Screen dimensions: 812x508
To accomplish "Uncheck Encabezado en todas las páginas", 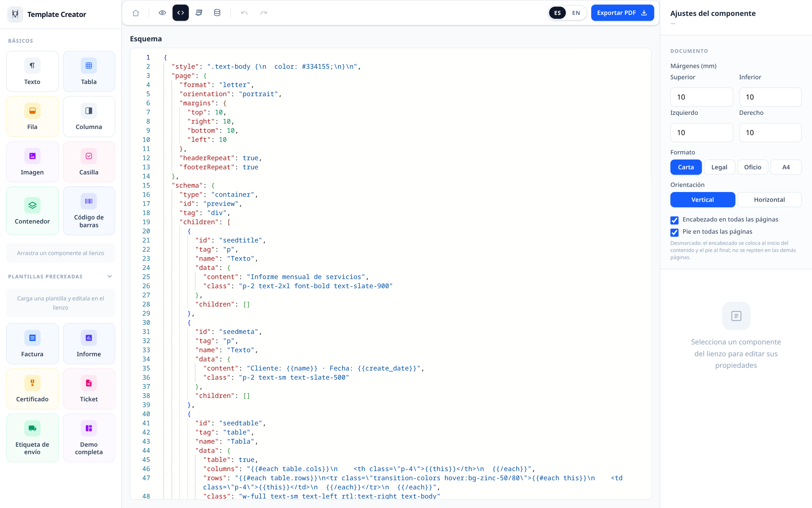I will point(674,220).
